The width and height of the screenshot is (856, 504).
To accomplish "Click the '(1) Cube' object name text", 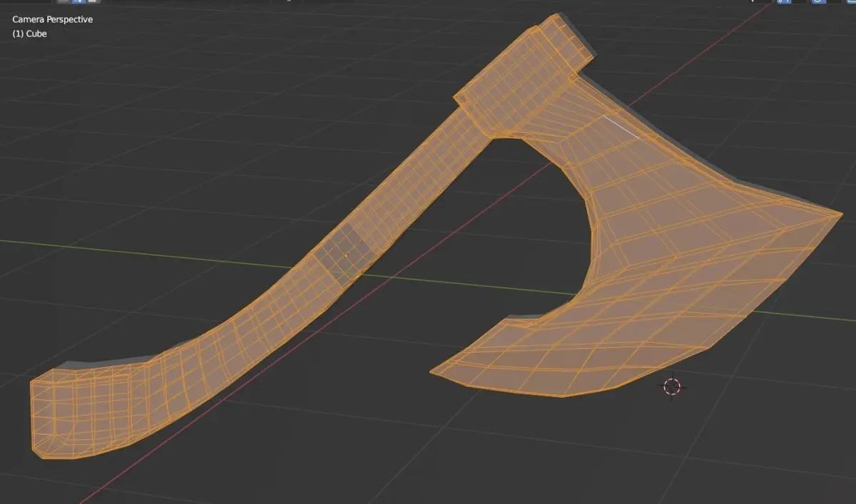I will [x=29, y=34].
